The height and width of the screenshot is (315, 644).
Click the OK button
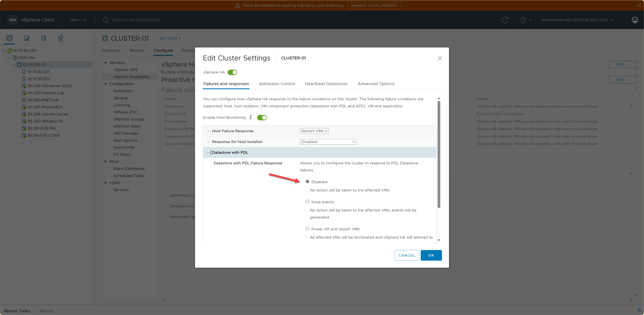[x=431, y=255]
